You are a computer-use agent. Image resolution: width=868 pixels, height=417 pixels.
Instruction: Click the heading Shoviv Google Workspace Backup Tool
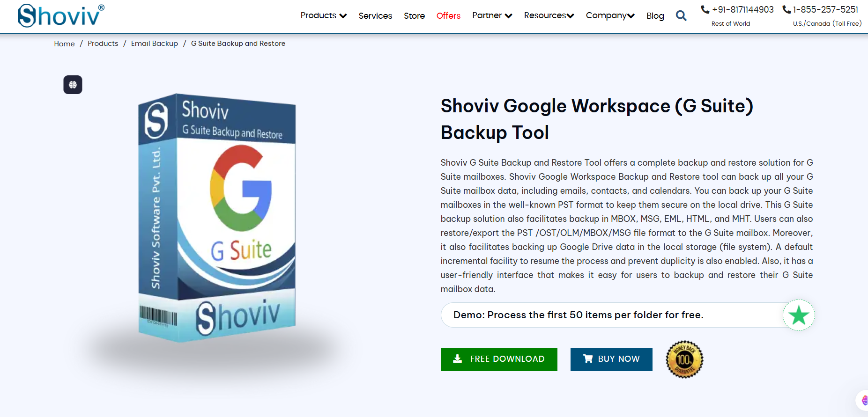pyautogui.click(x=597, y=119)
